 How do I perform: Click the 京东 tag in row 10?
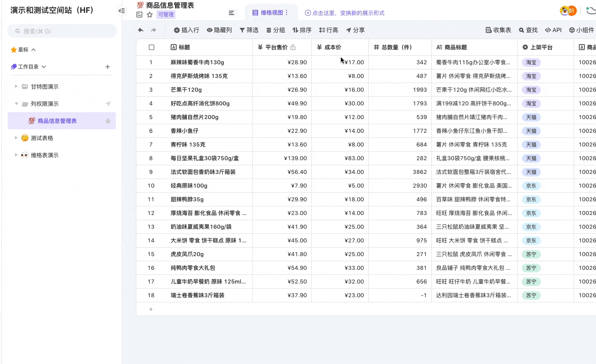pyautogui.click(x=531, y=186)
